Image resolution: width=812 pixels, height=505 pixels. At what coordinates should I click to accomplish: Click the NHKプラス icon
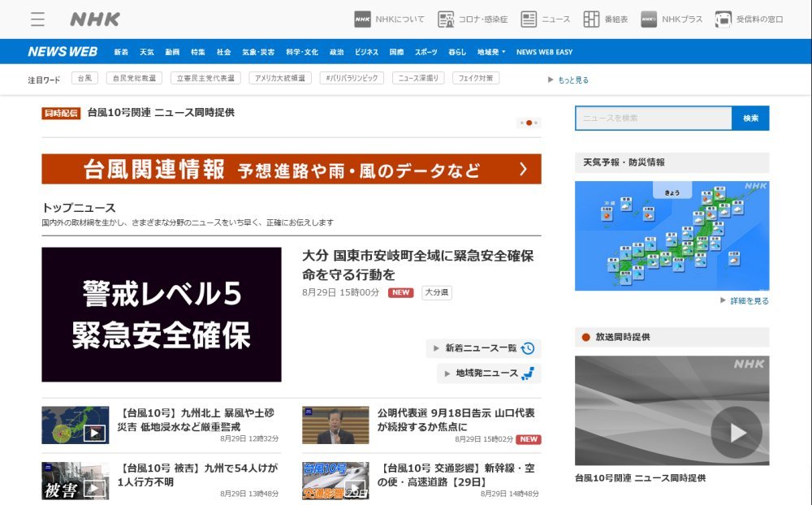tap(649, 19)
